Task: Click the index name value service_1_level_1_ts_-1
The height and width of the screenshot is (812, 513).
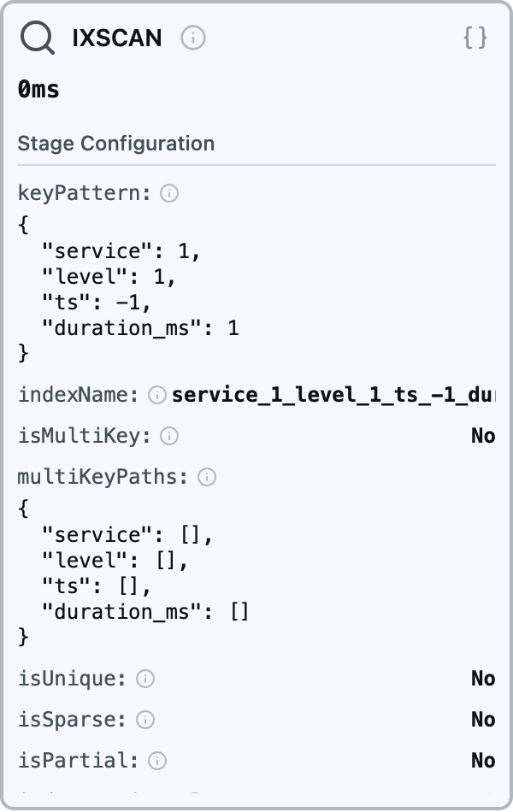Action: coord(333,395)
